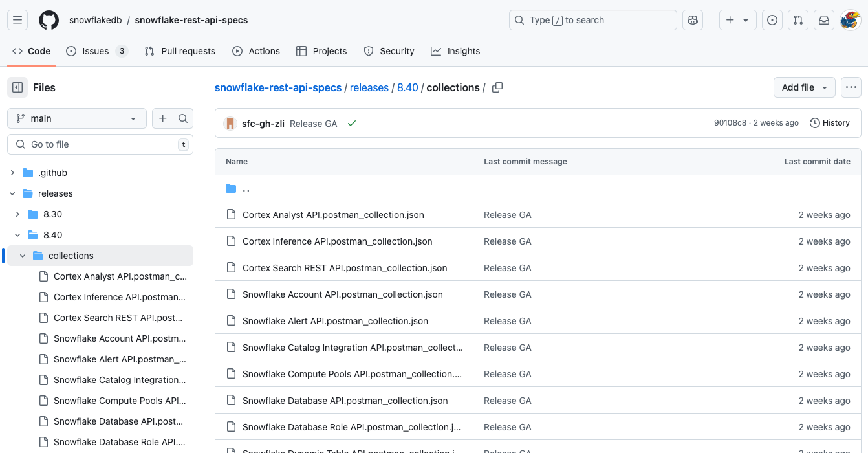The image size is (868, 453).
Task: Collapse the file tree side panel
Action: 17,87
